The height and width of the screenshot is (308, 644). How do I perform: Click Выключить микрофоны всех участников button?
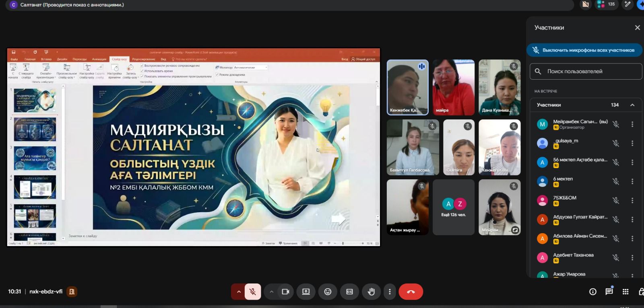click(x=584, y=50)
